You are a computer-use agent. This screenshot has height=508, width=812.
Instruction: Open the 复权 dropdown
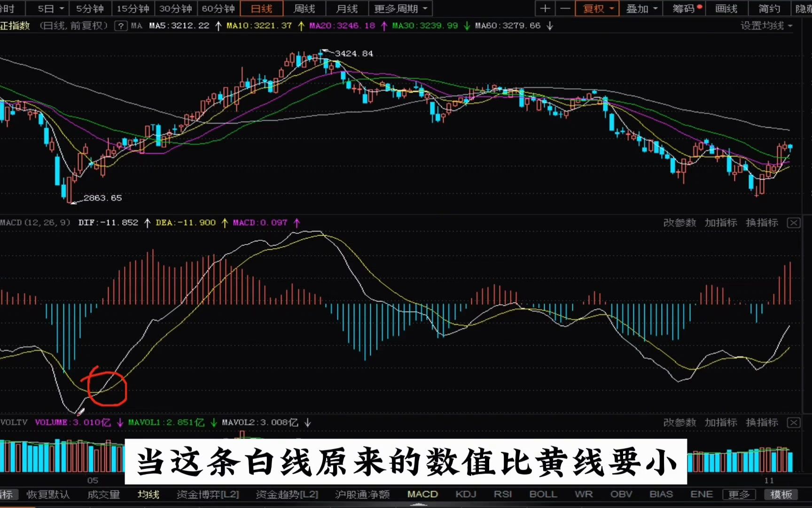pyautogui.click(x=597, y=8)
